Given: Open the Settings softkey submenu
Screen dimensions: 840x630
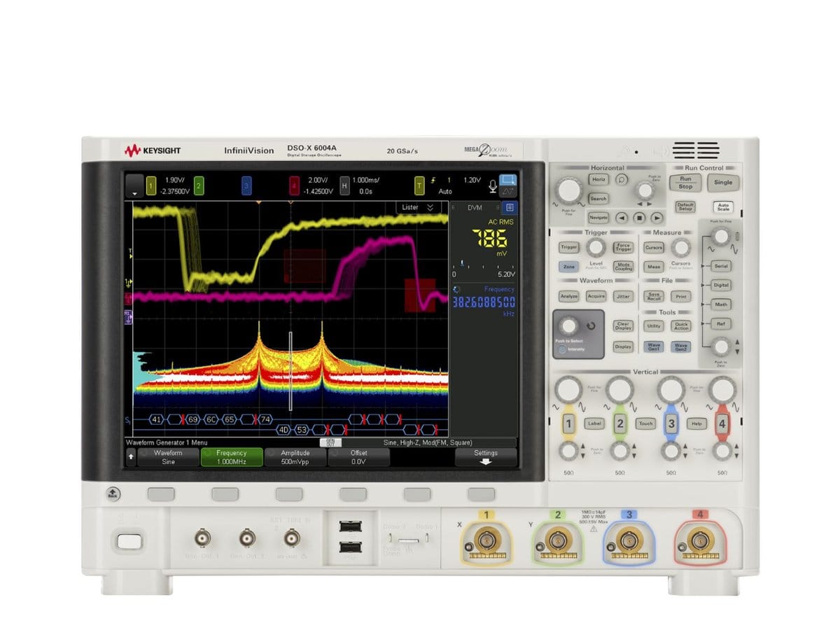Looking at the screenshot, I should pos(486,457).
